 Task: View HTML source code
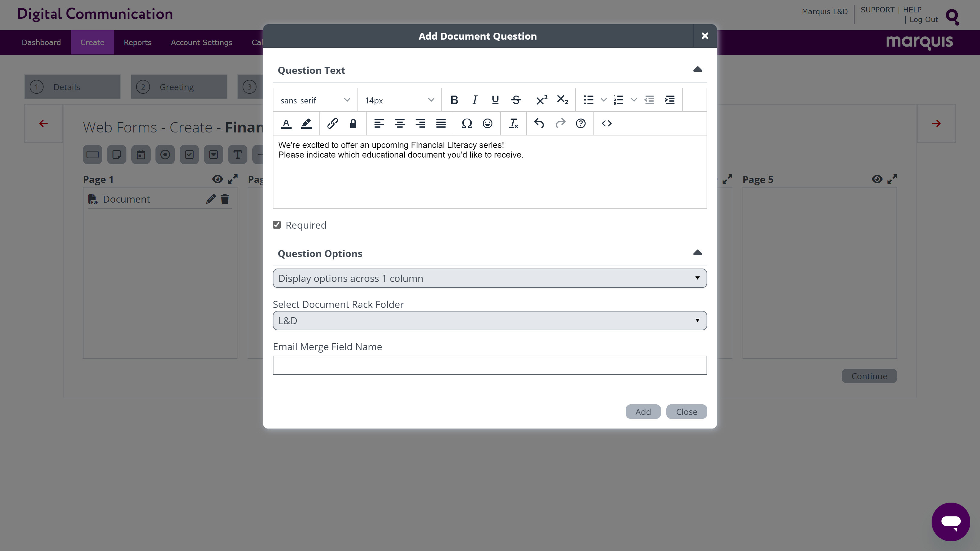pyautogui.click(x=606, y=124)
